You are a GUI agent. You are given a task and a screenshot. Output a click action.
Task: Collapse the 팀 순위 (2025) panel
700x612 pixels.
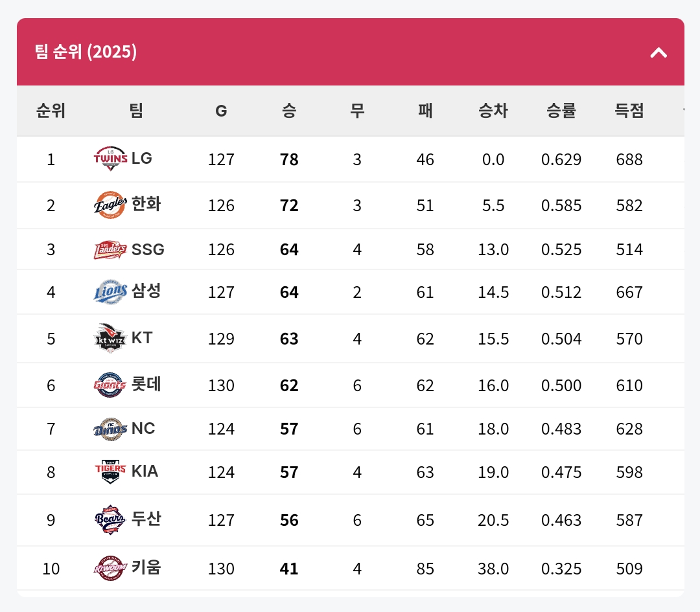pyautogui.click(x=659, y=52)
